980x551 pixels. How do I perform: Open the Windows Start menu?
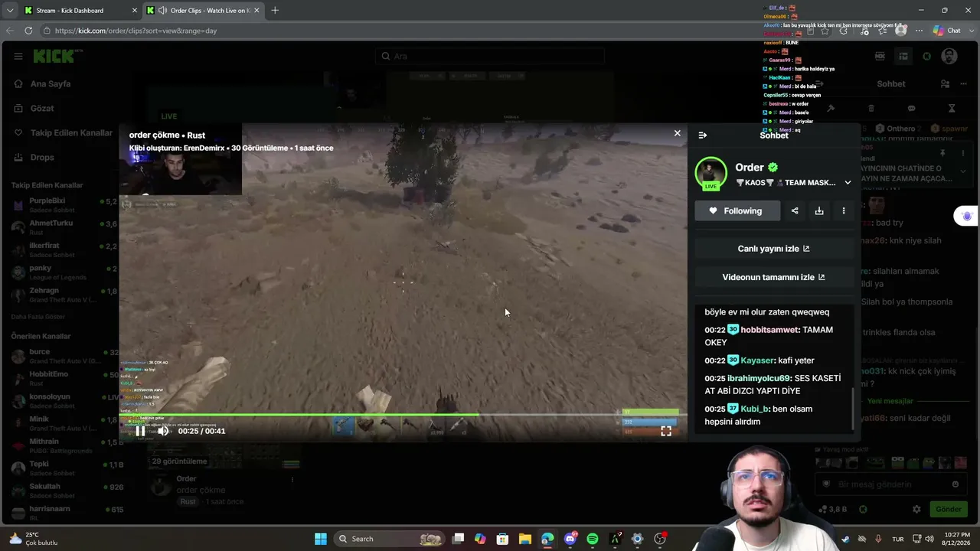321,539
